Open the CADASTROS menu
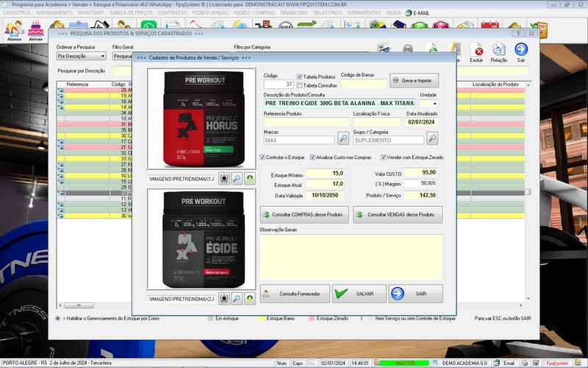This screenshot has width=588, height=368. click(x=17, y=13)
